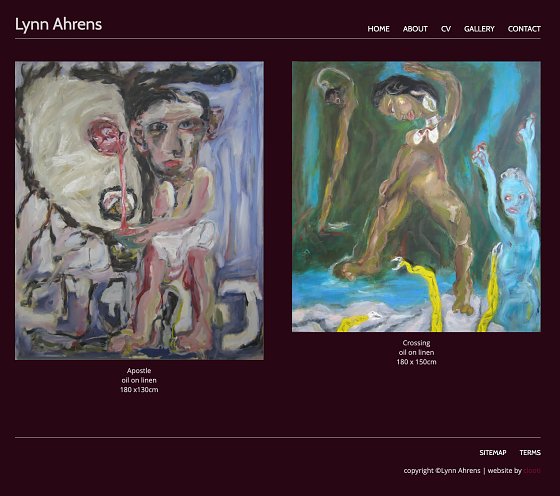This screenshot has height=496, width=560.
Task: Go to the ABOUT page
Action: point(415,29)
